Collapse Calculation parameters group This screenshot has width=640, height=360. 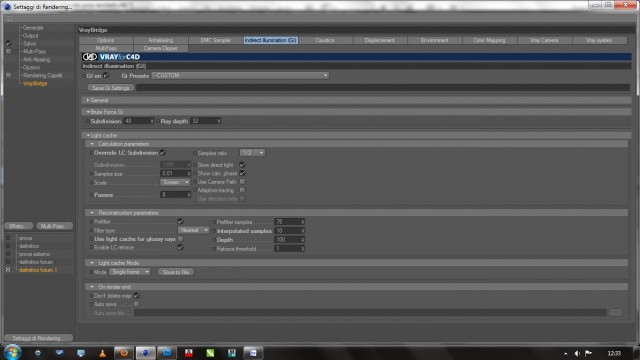tap(92, 144)
